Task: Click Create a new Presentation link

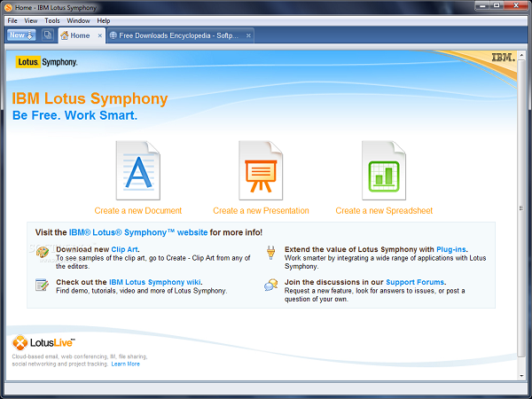Action: 261,211
